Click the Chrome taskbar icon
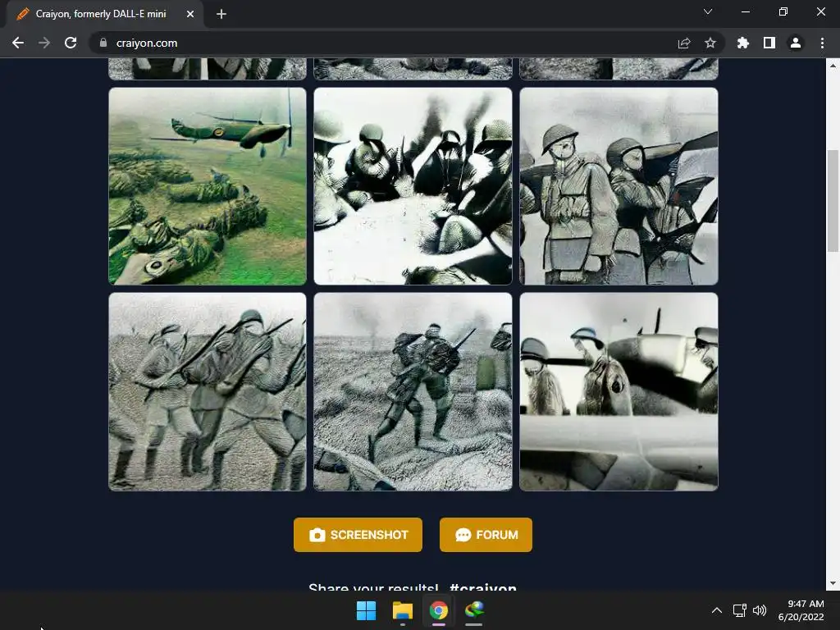Image resolution: width=840 pixels, height=630 pixels. tap(438, 610)
